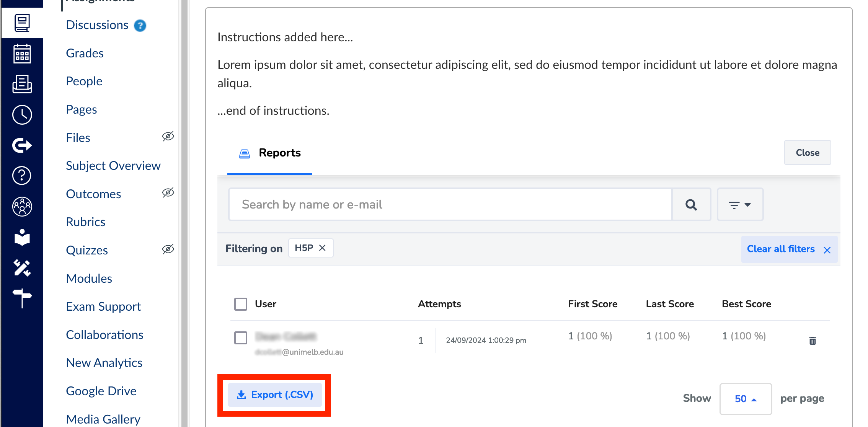
Task: Click the Attempts column header
Action: tap(439, 304)
